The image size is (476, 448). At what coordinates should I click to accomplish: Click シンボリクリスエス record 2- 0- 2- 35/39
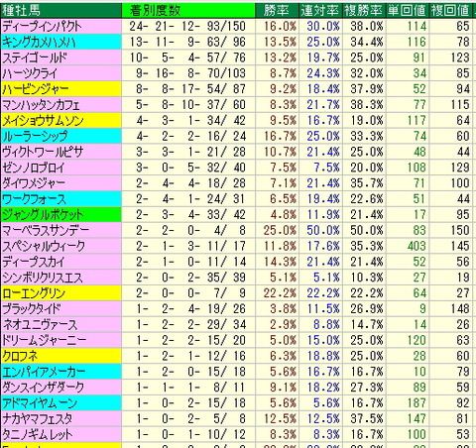pos(190,278)
